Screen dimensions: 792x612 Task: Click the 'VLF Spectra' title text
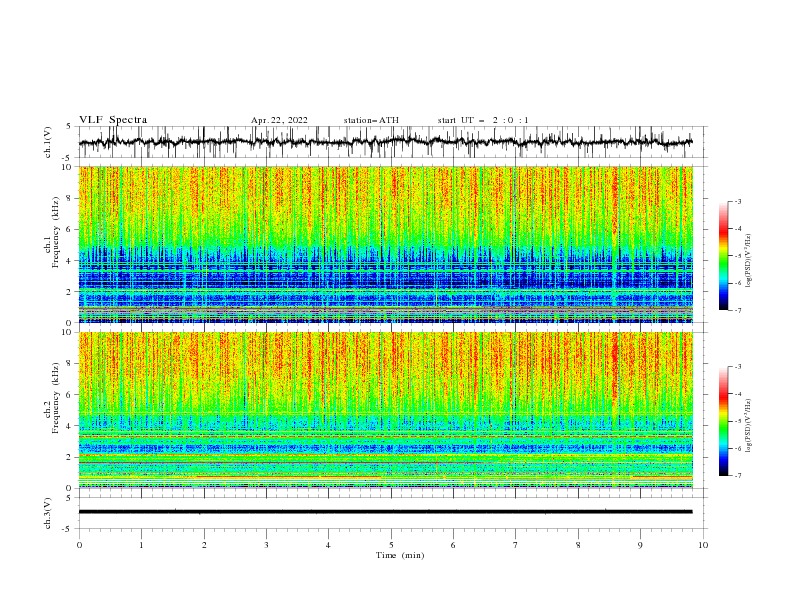click(x=113, y=120)
